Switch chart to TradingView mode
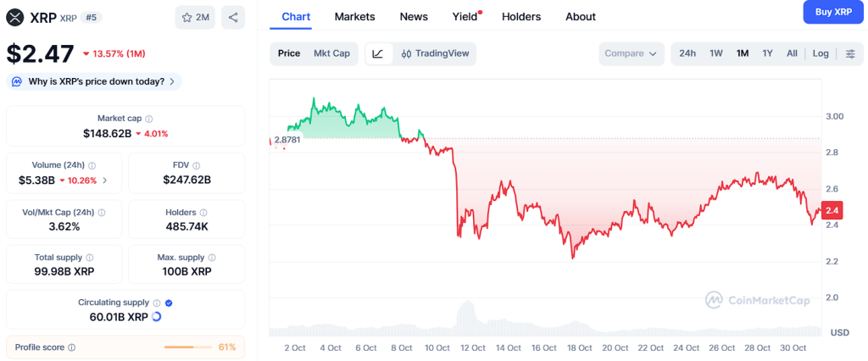 click(x=435, y=53)
